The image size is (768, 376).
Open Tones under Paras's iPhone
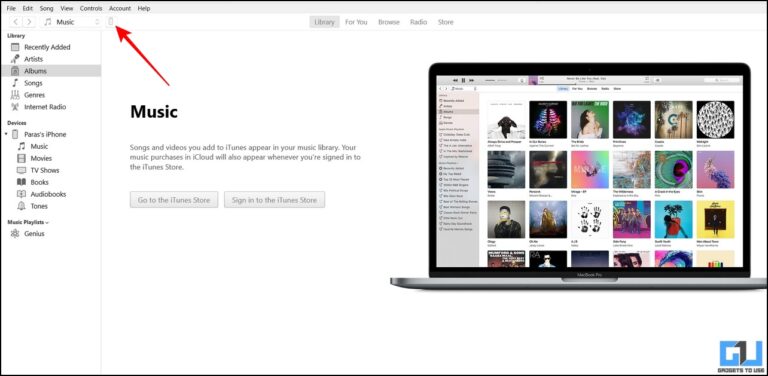(x=39, y=206)
